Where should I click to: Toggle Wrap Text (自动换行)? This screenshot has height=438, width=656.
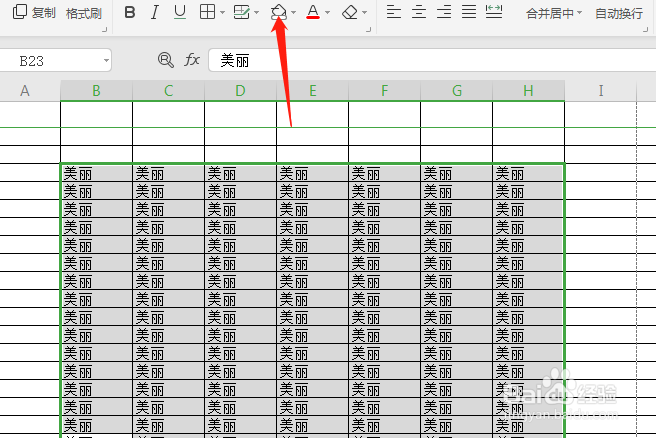tap(619, 14)
